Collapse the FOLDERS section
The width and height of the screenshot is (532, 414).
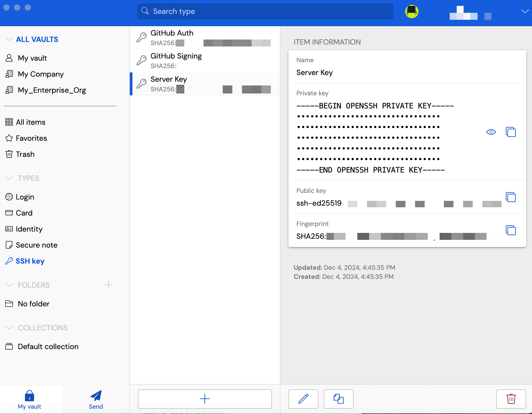pyautogui.click(x=9, y=285)
